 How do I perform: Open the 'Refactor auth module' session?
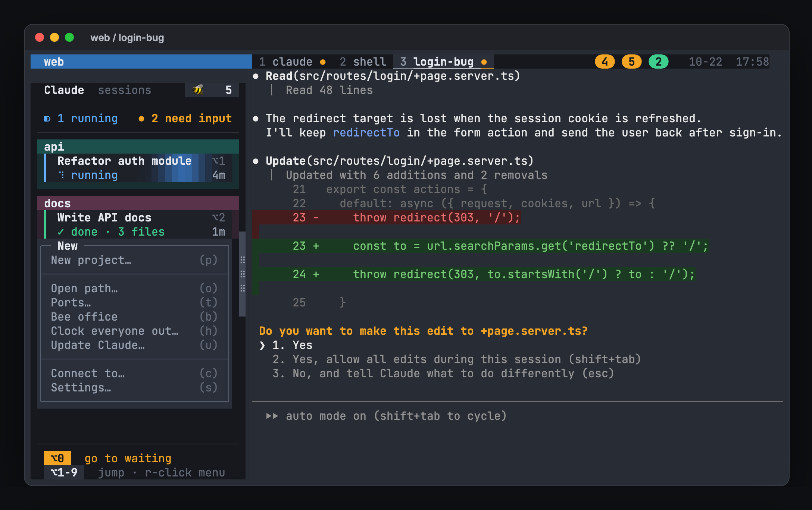[x=138, y=168]
